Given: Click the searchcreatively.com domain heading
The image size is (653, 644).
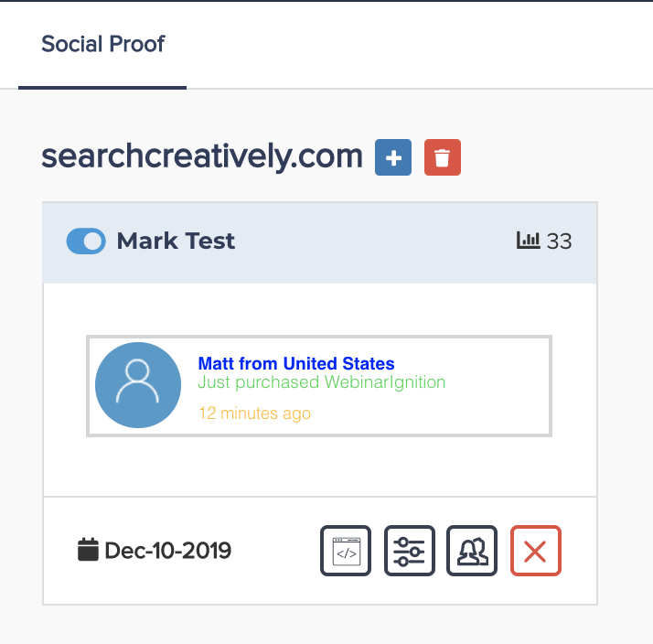Looking at the screenshot, I should point(202,156).
